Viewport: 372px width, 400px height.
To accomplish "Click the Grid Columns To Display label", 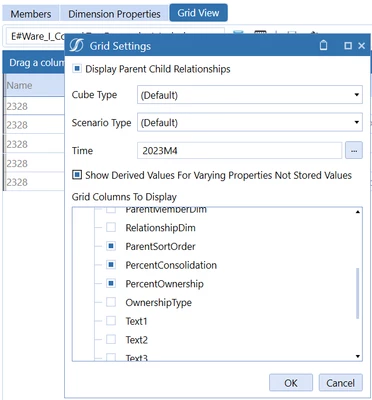I will [x=124, y=197].
